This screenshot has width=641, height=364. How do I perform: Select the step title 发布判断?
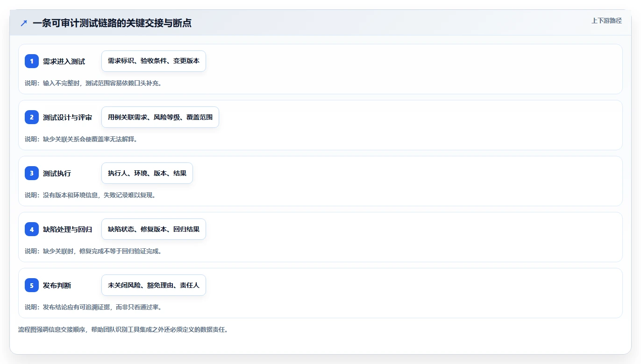[x=57, y=285]
